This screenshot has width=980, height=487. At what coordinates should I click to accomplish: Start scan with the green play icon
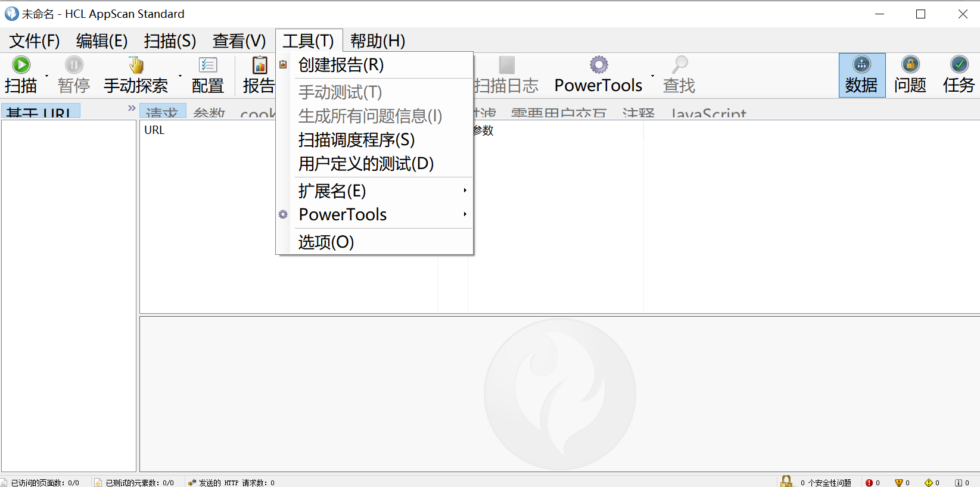point(21,64)
